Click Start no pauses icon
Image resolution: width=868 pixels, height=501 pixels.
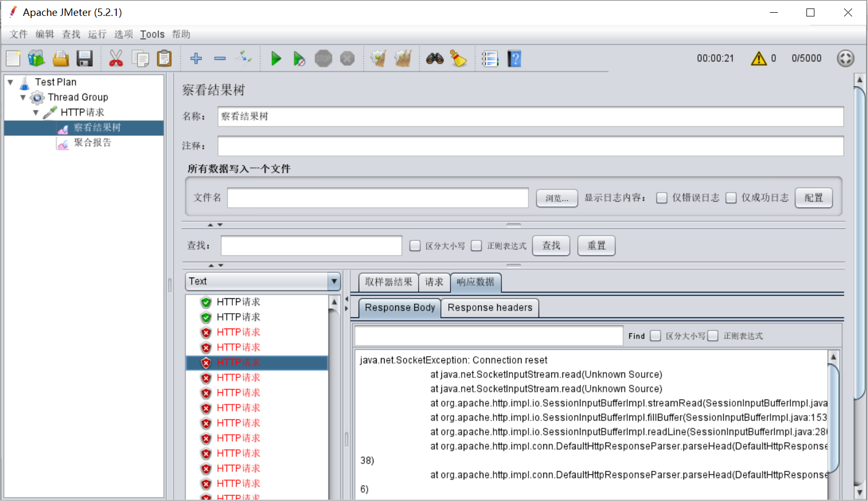tap(299, 58)
